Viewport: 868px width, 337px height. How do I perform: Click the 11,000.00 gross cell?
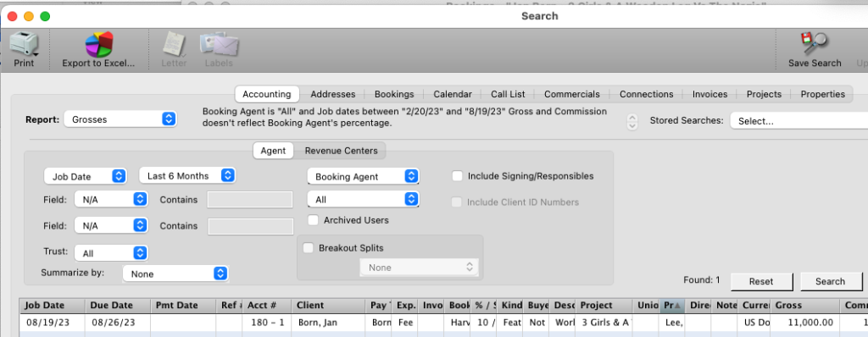pos(805,322)
